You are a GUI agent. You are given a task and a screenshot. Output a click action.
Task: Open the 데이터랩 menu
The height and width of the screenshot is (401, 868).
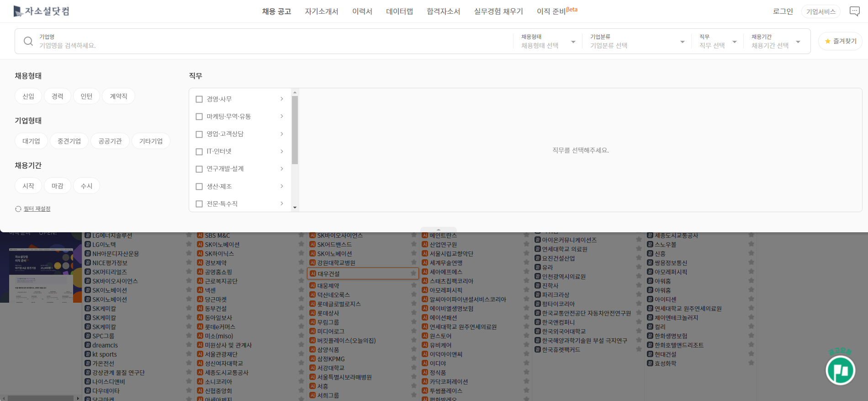pyautogui.click(x=399, y=11)
